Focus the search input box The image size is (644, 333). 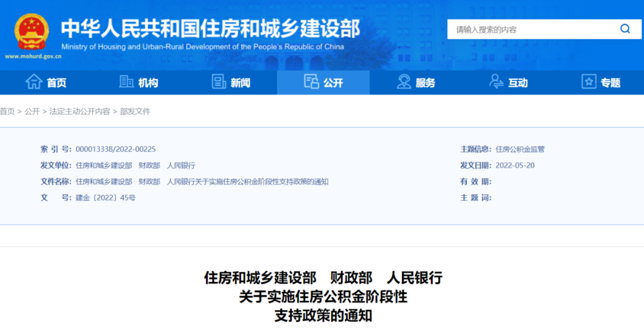[x=531, y=29]
